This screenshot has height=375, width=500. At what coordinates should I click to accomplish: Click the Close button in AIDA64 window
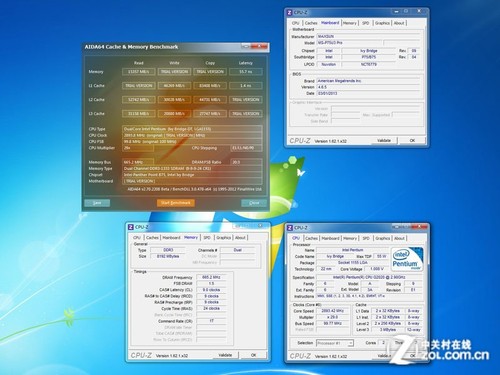point(254,203)
